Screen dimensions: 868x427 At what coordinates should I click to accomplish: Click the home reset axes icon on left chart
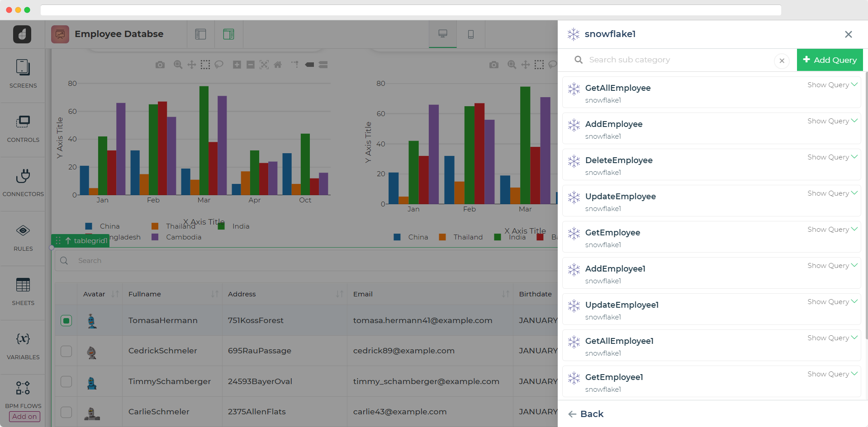pos(278,65)
